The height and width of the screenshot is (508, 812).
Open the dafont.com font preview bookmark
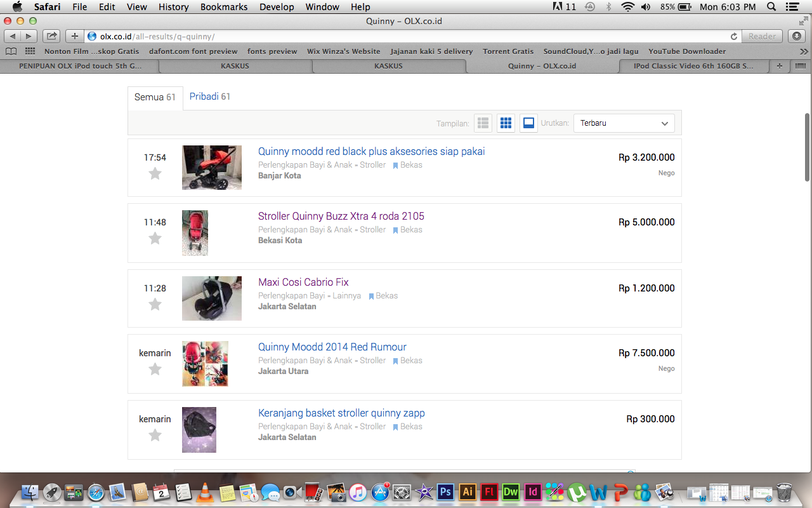(x=193, y=51)
